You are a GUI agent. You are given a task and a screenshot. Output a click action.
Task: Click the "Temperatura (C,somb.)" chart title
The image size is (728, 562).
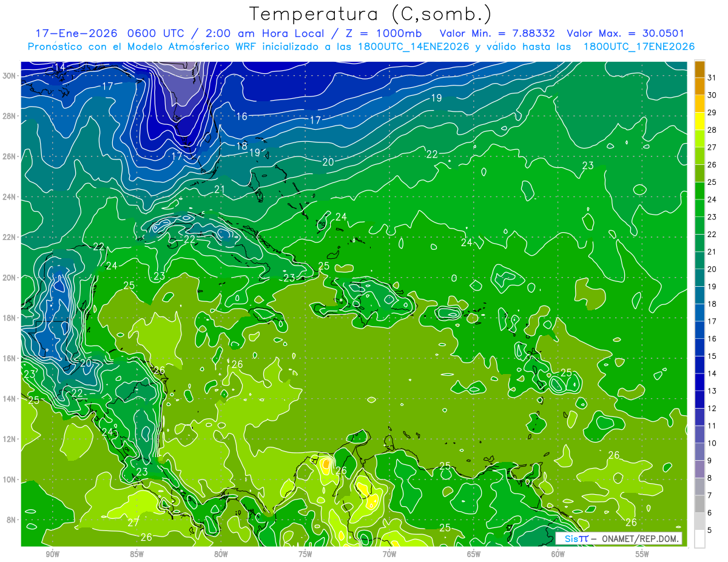tap(371, 15)
